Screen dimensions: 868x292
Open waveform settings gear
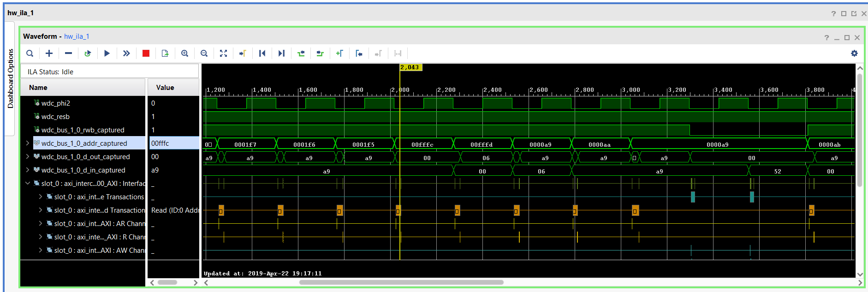tap(854, 54)
